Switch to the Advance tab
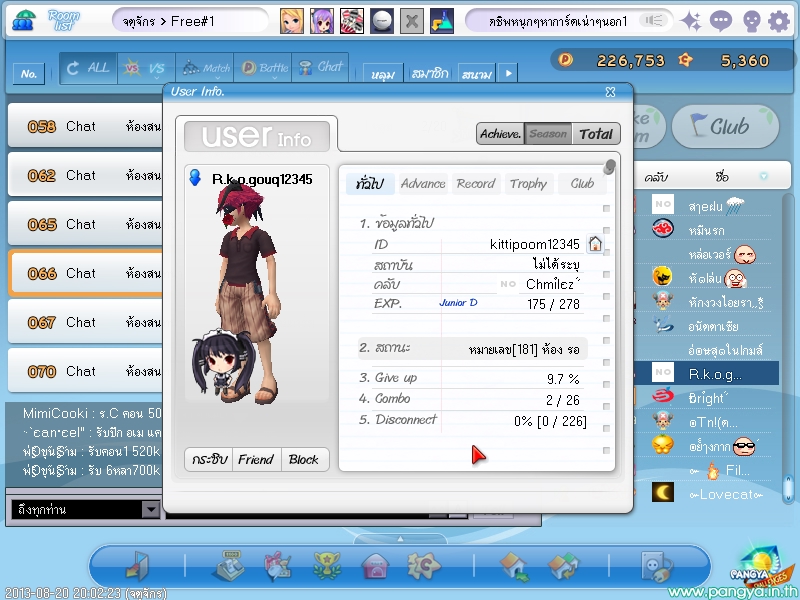 pyautogui.click(x=423, y=184)
